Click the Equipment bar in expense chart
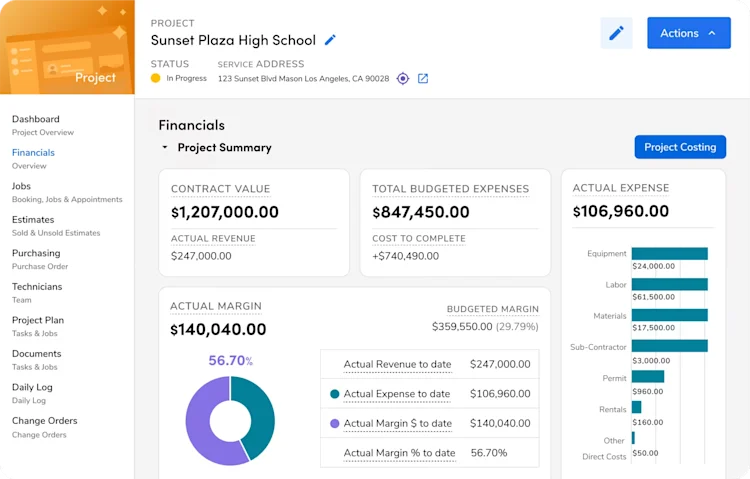The image size is (750, 479). 670,254
